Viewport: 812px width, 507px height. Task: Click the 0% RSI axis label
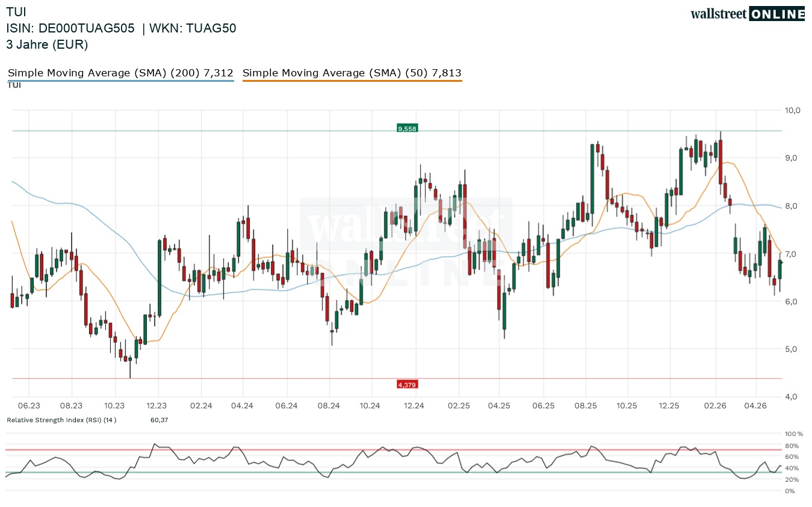click(790, 491)
